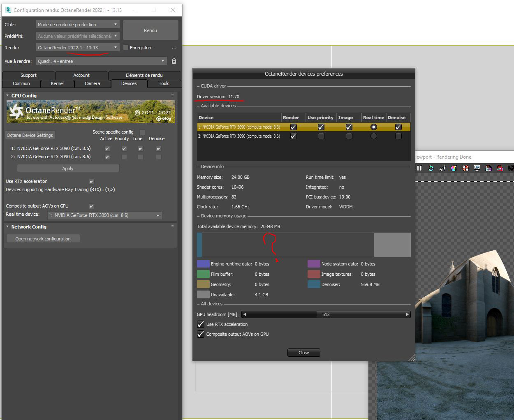Toggle Render checkbox for device 2 in preferences
The width and height of the screenshot is (514, 420).
[294, 136]
